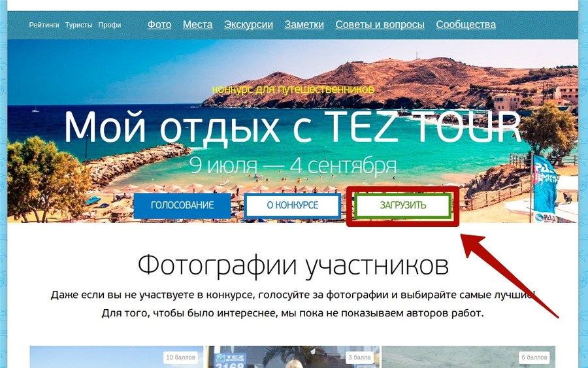Click the '3 балла' score badge
The image size is (588, 368).
tap(359, 357)
